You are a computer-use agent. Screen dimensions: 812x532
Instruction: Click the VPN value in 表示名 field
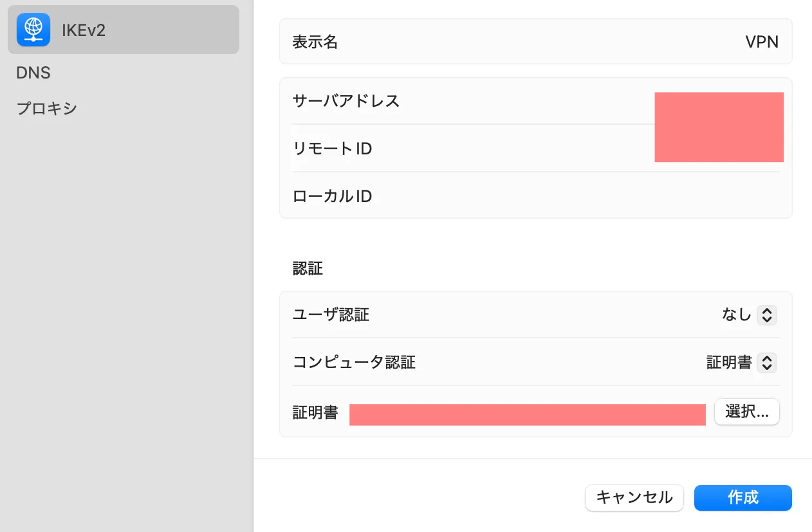click(x=761, y=42)
